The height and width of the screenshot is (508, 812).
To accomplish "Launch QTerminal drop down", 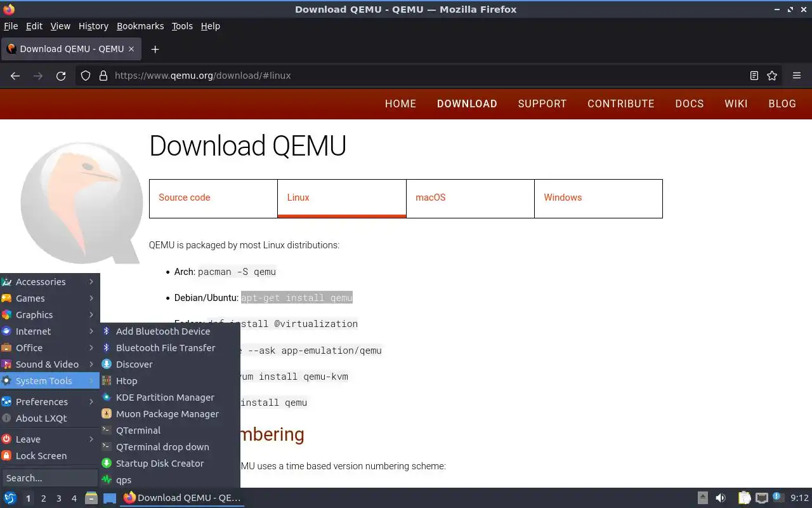I will coord(169,447).
